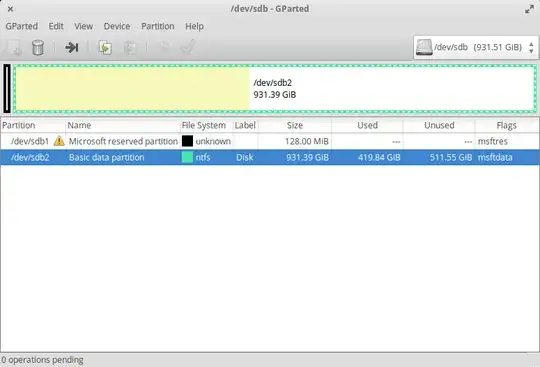This screenshot has width=540, height=367.
Task: Click the Unused column header
Action: coord(439,125)
